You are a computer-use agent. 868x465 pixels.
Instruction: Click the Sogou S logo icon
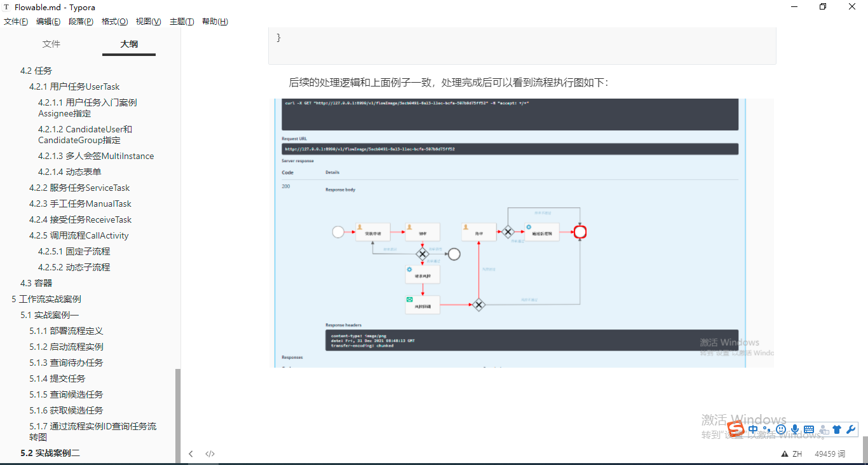(x=736, y=429)
